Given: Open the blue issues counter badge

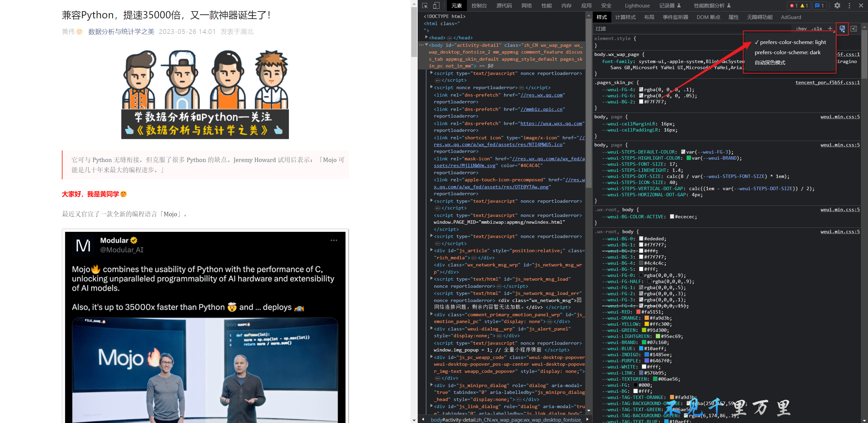Looking at the screenshot, I should [819, 5].
